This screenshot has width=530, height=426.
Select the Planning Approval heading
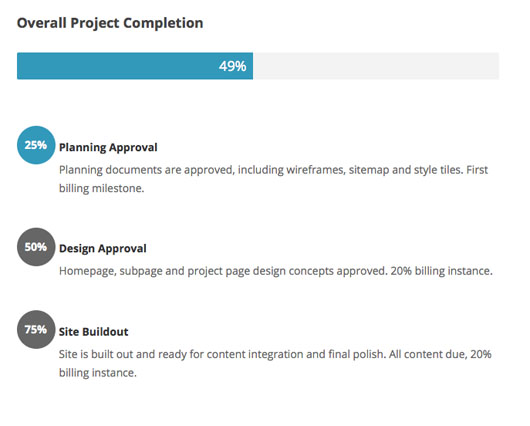[x=108, y=148]
